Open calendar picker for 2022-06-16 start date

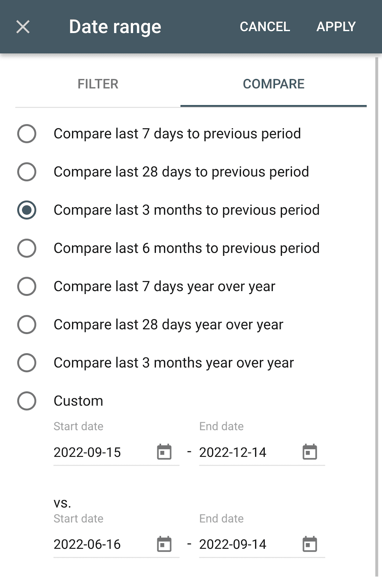[164, 544]
